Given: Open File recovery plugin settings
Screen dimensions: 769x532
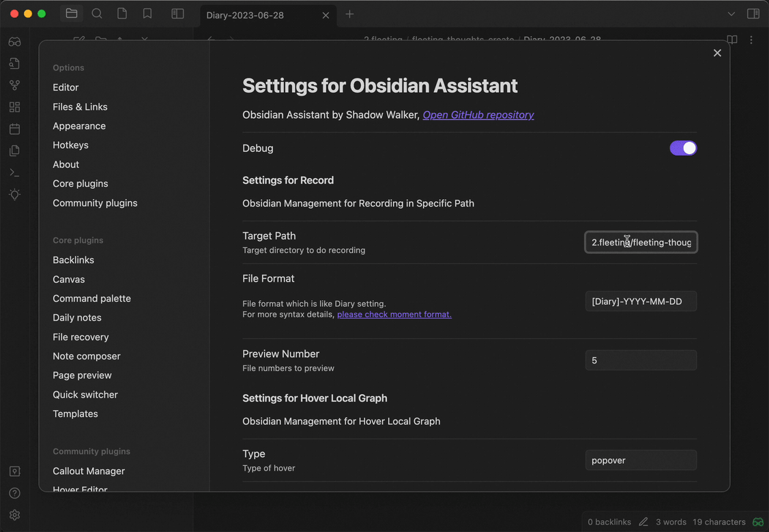Looking at the screenshot, I should (81, 337).
